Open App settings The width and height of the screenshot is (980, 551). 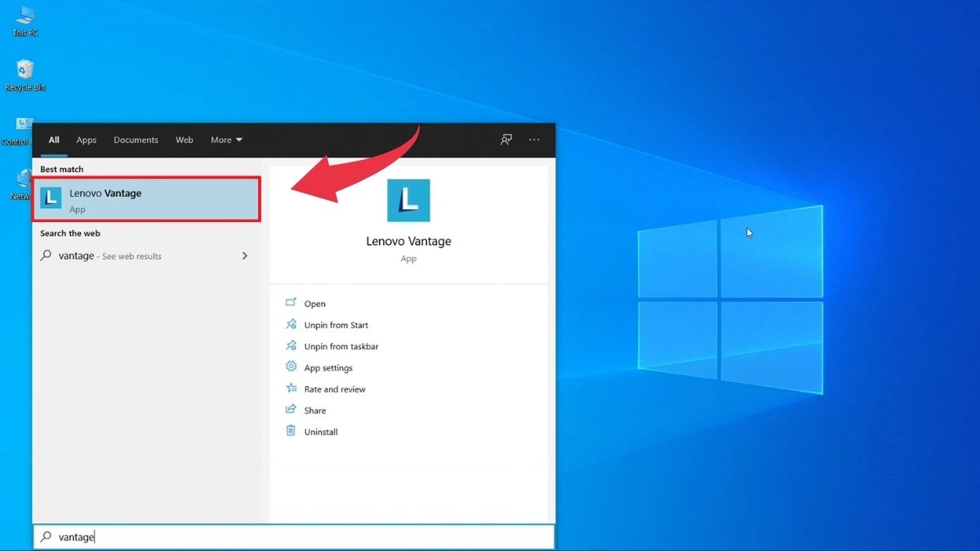[x=328, y=368]
